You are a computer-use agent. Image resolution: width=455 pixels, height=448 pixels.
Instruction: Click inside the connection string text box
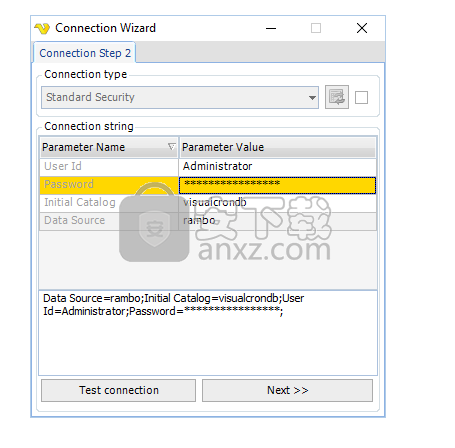(x=208, y=333)
